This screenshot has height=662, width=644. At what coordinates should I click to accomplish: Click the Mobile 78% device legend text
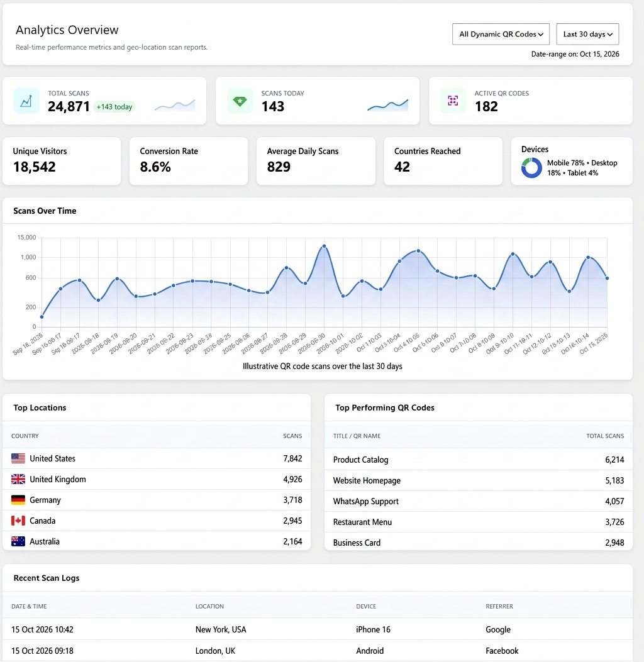[x=566, y=163]
